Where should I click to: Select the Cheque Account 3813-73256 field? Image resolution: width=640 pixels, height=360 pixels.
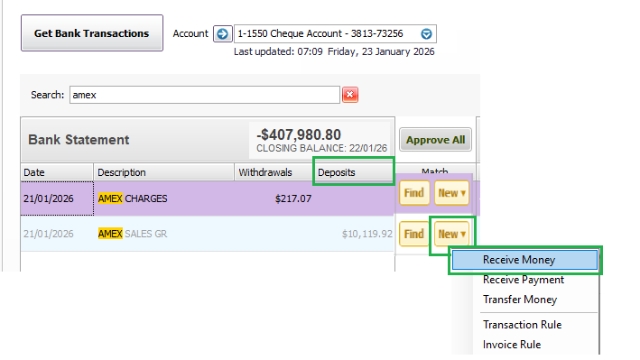tap(335, 33)
